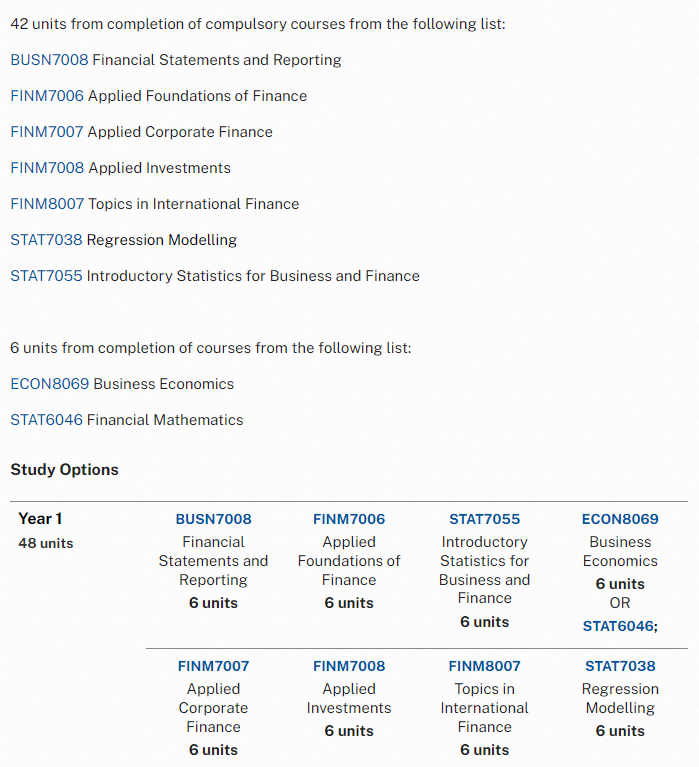Open STAT7038 Regression Modelling list link
Screen dimensions: 699x767
pyautogui.click(x=46, y=240)
